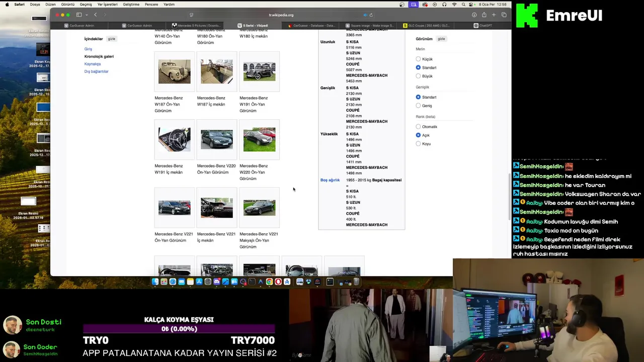Reload the Wikipedia page
This screenshot has width=644, height=362.
click(371, 15)
